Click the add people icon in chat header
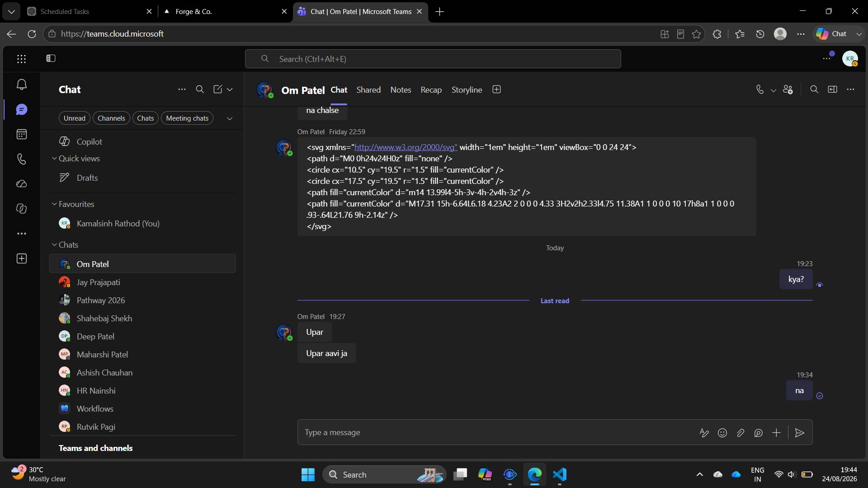 (788, 89)
